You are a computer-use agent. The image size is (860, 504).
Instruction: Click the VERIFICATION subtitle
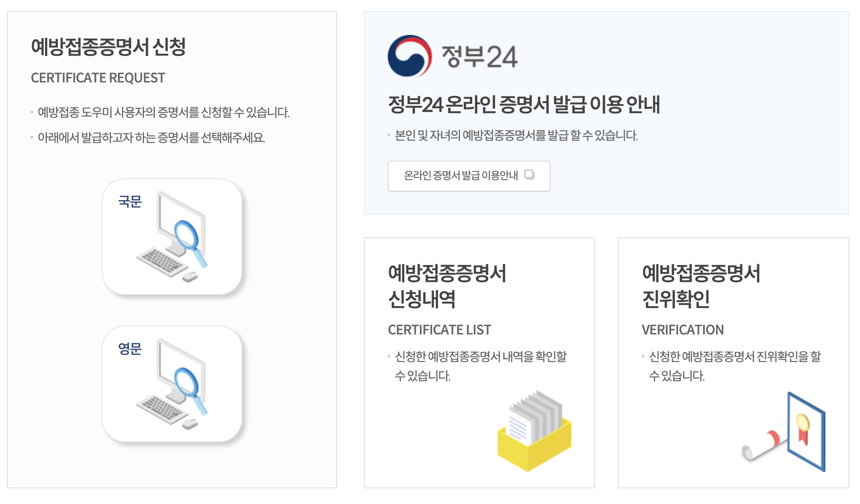coord(682,329)
